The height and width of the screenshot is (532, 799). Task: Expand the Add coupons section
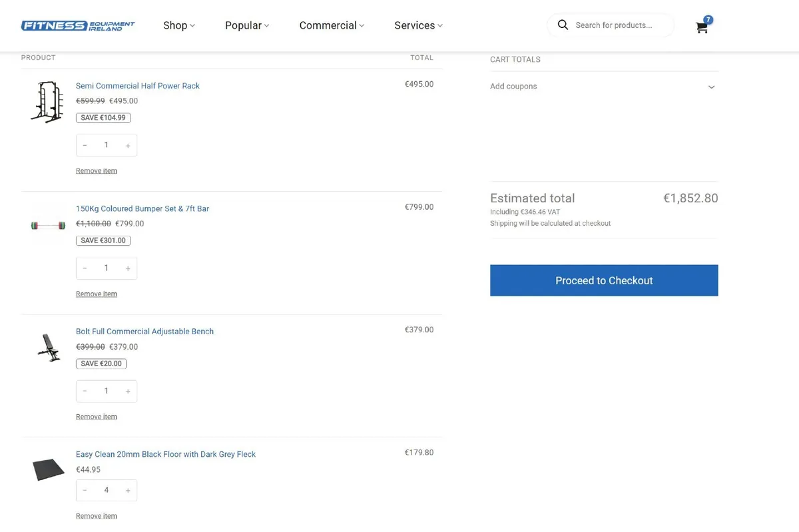711,87
